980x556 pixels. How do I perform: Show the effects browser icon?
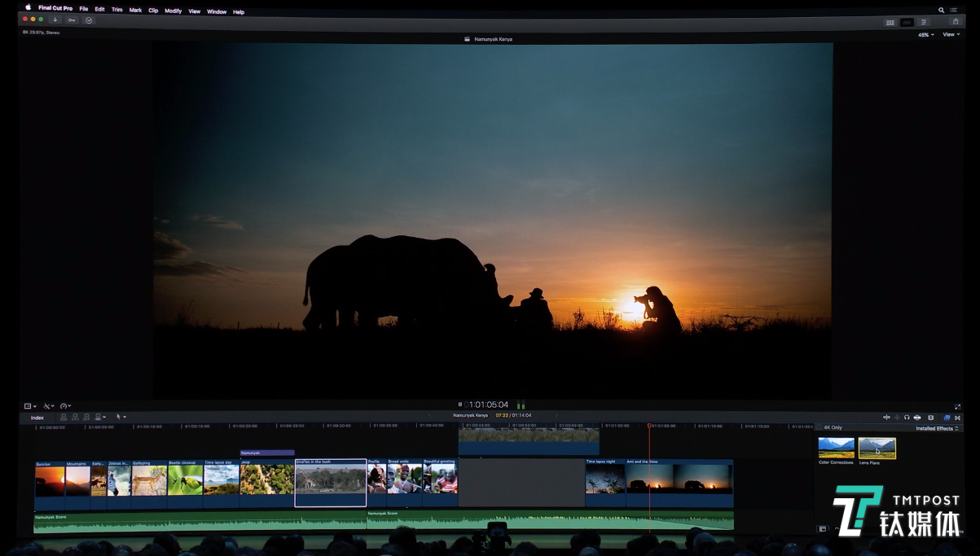[947, 418]
